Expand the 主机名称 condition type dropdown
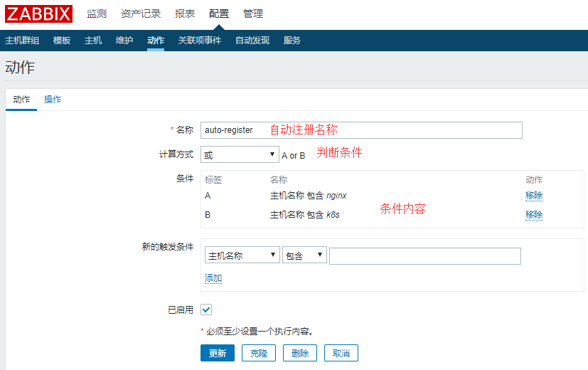Screen dimensions: 588x370 tap(242, 255)
